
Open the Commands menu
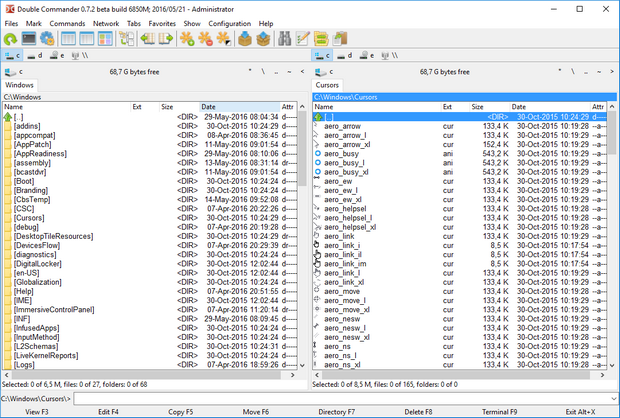point(67,24)
